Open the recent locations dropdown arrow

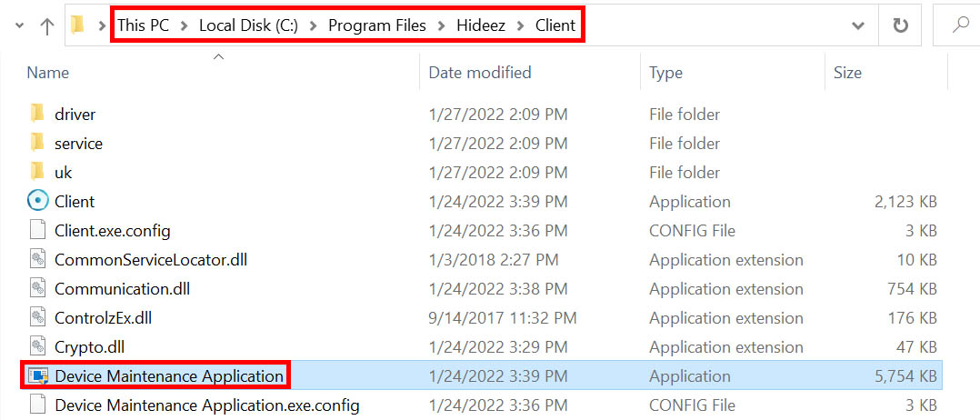tap(19, 25)
